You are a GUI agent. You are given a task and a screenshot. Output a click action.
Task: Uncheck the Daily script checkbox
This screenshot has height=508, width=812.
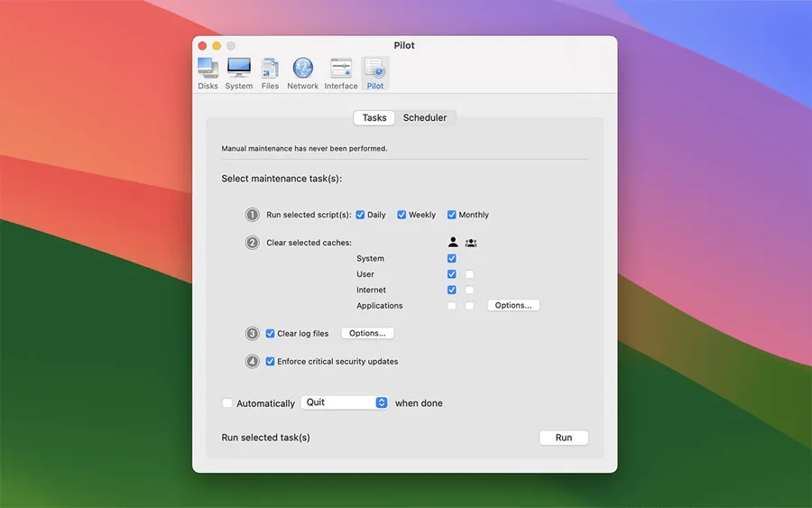click(x=361, y=215)
